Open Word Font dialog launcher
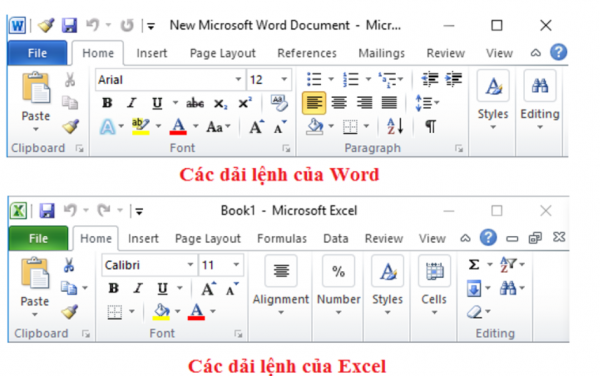Screen dimensions: 600x376 286,148
